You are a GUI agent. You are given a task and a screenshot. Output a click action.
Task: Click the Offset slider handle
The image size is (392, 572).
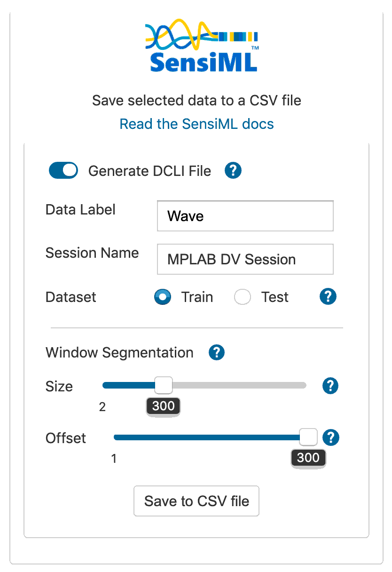click(x=308, y=437)
